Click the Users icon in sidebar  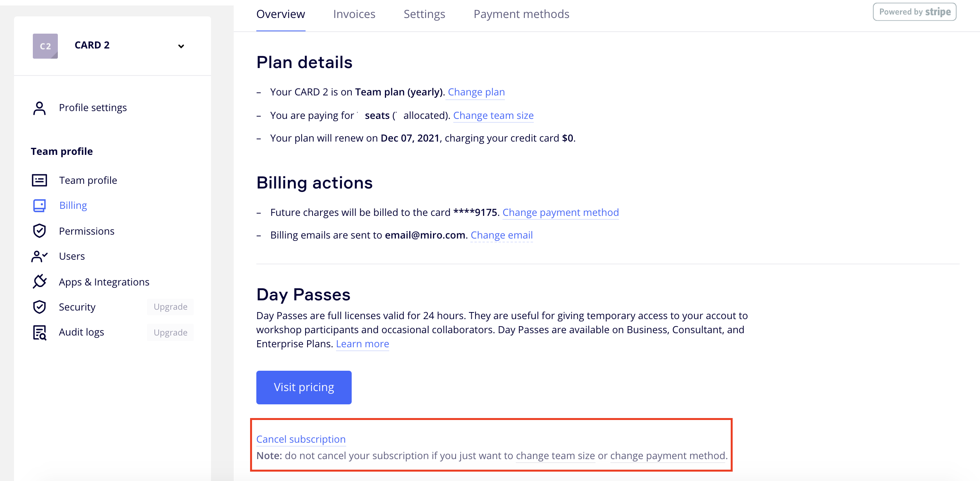(39, 256)
